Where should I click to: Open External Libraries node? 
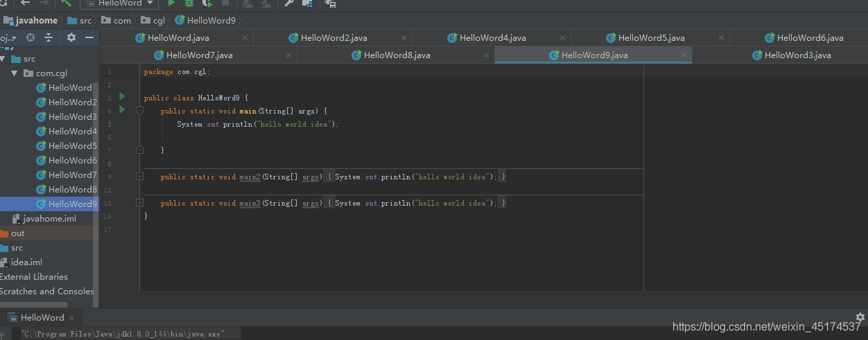(34, 277)
